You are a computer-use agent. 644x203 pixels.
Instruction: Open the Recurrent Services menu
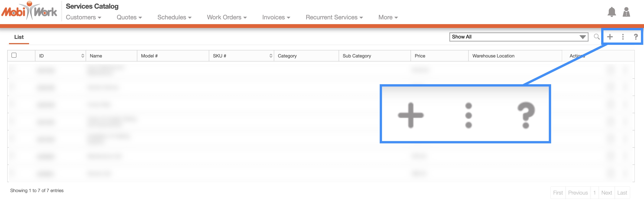[x=334, y=17]
